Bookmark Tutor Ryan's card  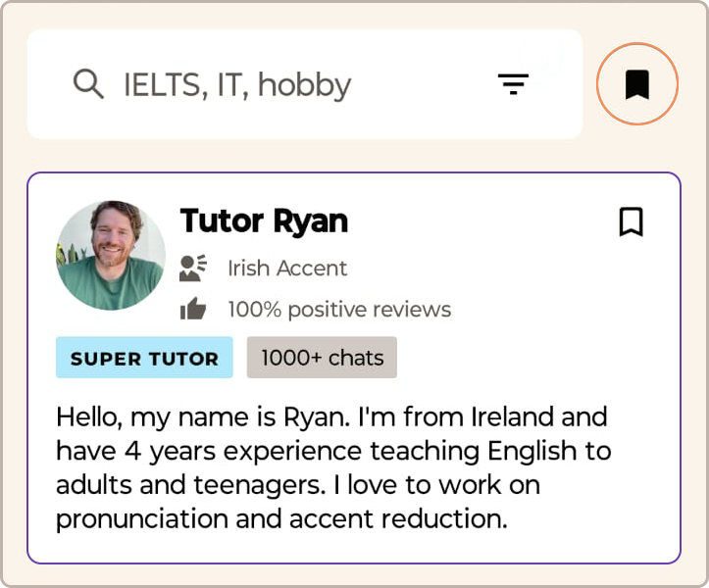[632, 222]
